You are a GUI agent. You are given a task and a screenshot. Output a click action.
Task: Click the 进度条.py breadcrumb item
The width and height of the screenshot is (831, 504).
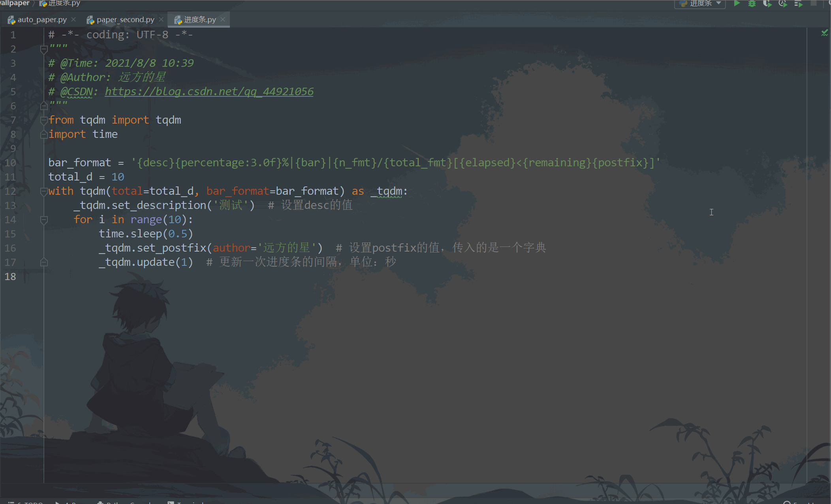pyautogui.click(x=63, y=3)
